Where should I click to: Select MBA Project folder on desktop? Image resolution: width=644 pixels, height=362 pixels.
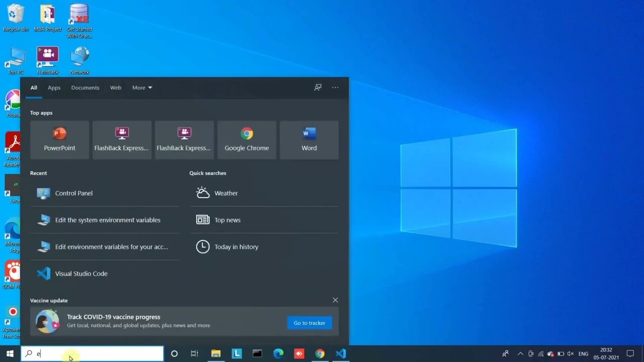click(x=47, y=19)
